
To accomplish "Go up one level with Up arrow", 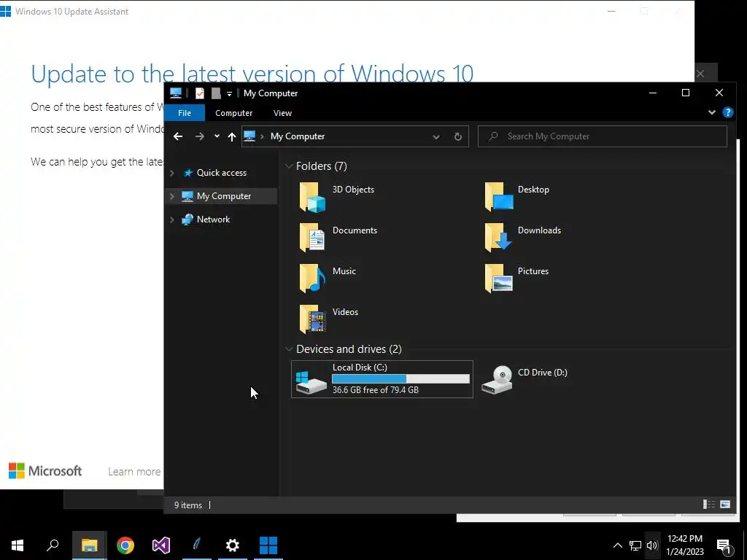I will [x=232, y=136].
